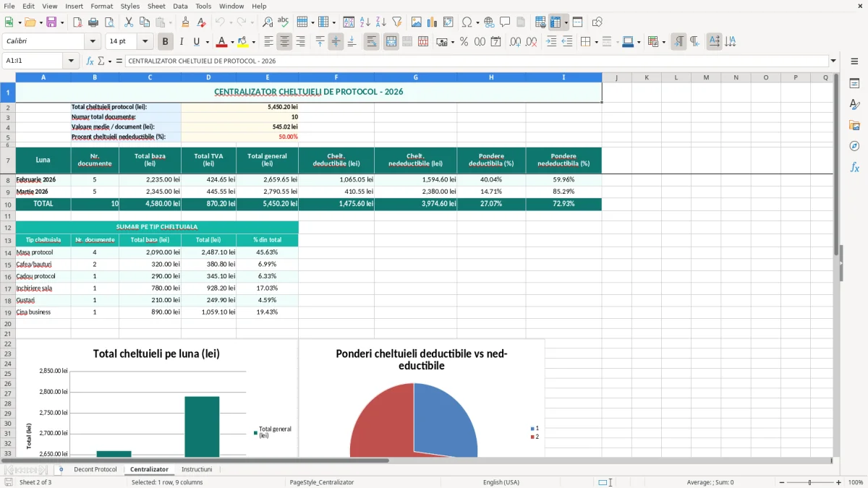The width and height of the screenshot is (868, 488).
Task: Click the PageStyle_Centralizator status field
Action: pyautogui.click(x=322, y=482)
